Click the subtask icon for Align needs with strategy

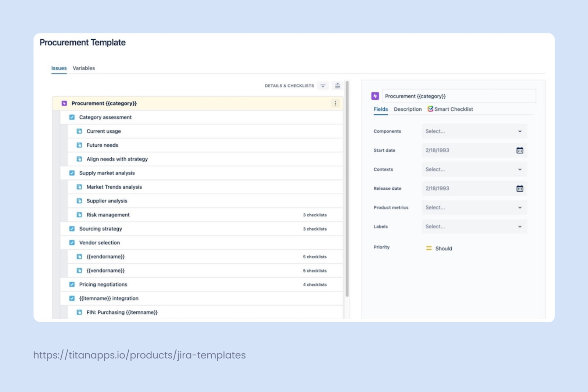79,159
